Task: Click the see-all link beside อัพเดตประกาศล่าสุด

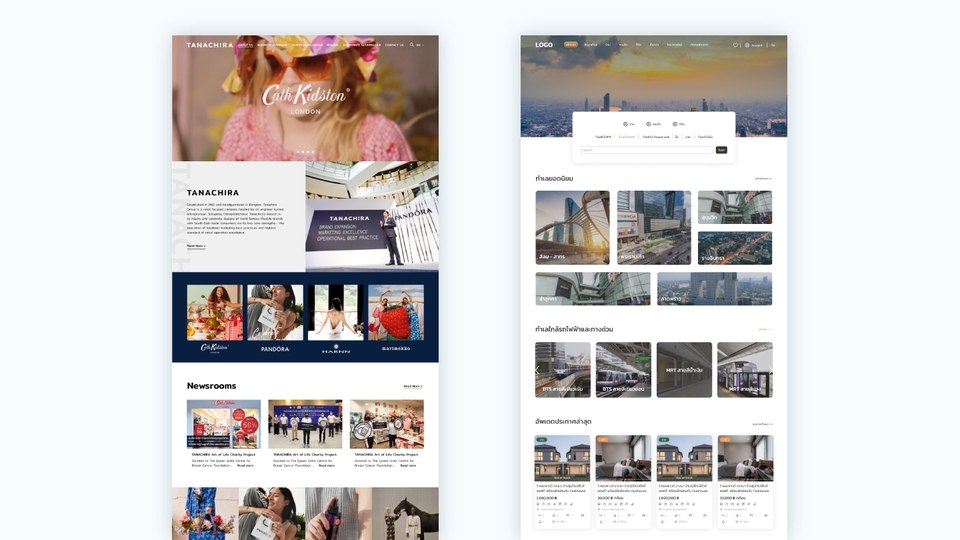Action: [x=762, y=424]
